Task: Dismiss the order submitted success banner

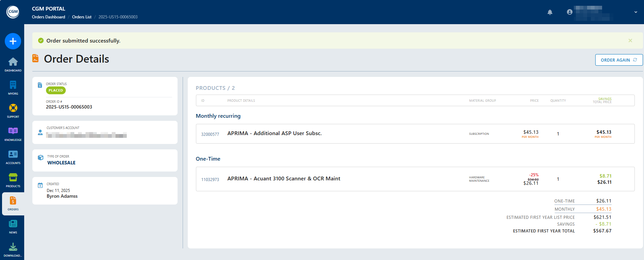Action: 630,40
